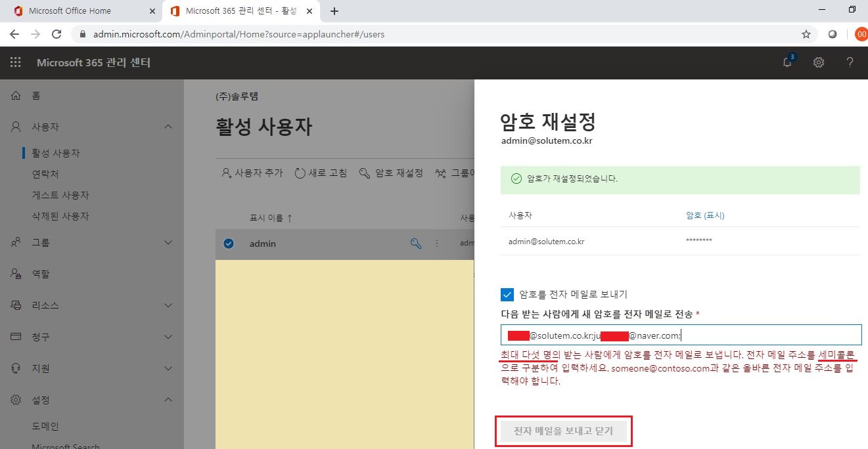Reload the page with refresh icon

click(x=57, y=34)
